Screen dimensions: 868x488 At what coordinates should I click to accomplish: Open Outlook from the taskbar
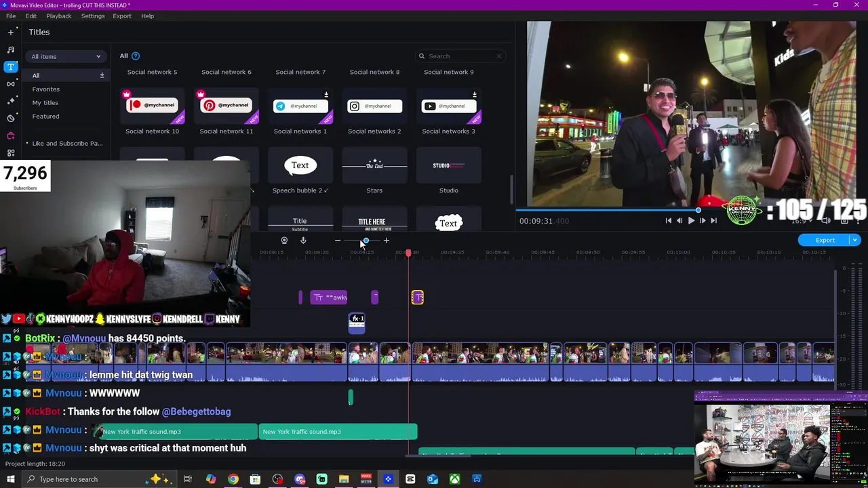tap(432, 479)
